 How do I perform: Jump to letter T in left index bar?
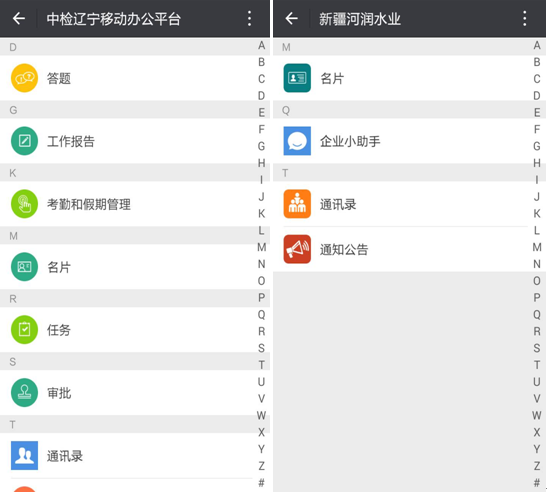coord(261,365)
